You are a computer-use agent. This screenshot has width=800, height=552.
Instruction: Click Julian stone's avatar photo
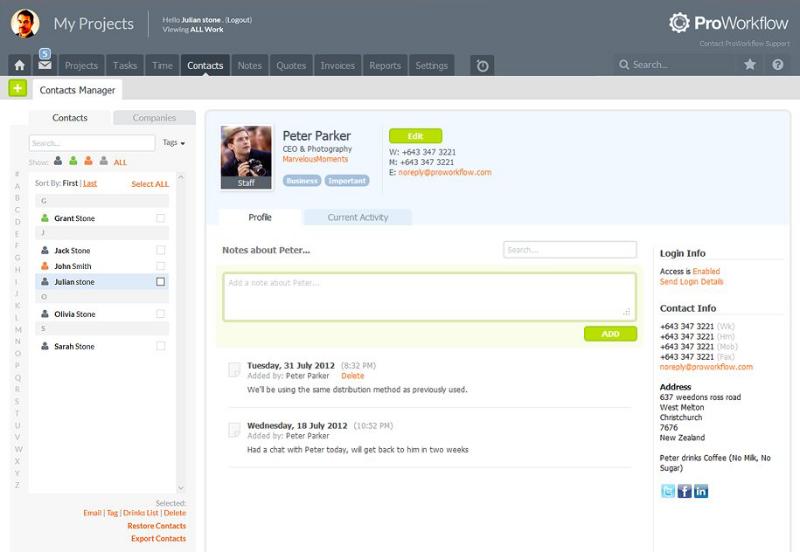(25, 23)
